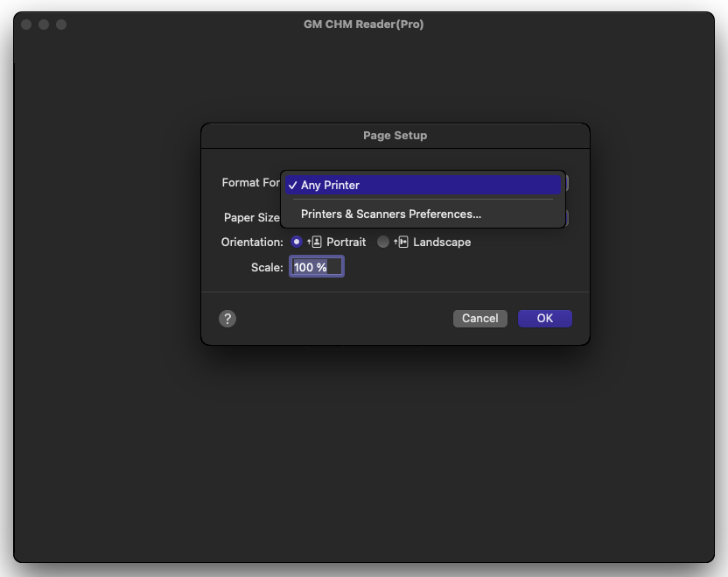Click the Page Setup dialog title
The width and height of the screenshot is (728, 577).
coord(395,136)
